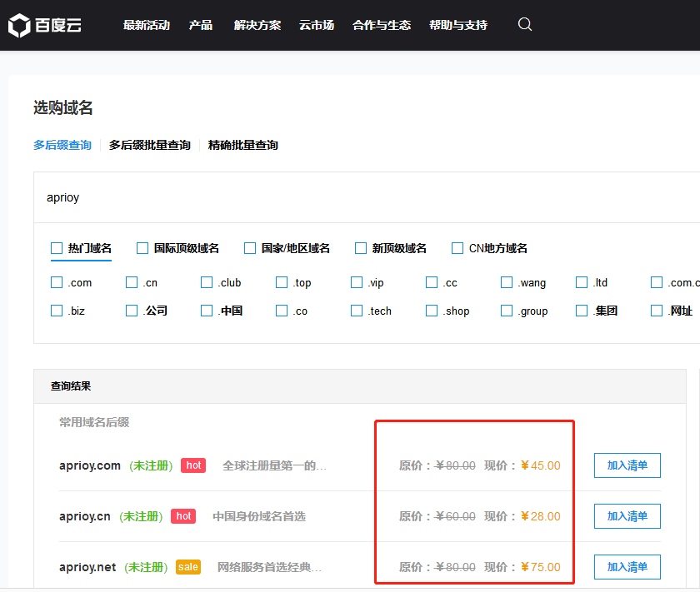
Task: Click the 网络服务首选经典… description
Action: (x=269, y=567)
